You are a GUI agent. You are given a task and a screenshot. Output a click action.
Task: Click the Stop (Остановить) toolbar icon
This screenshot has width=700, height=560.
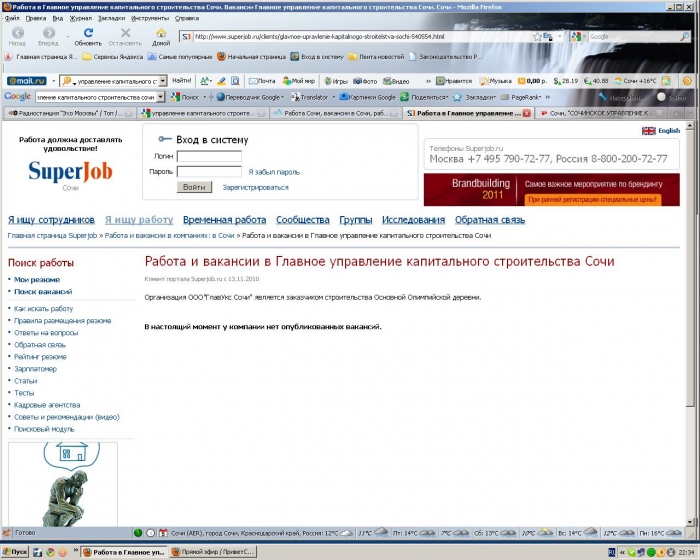pyautogui.click(x=125, y=34)
